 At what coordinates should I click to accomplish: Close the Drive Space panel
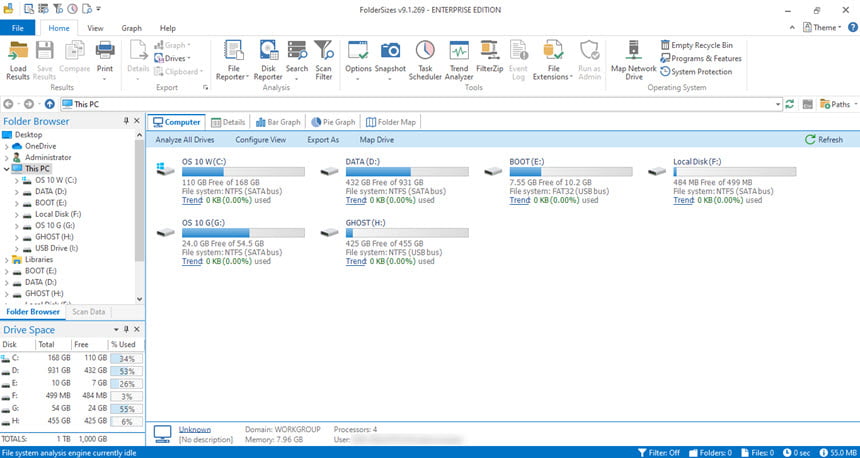click(137, 329)
